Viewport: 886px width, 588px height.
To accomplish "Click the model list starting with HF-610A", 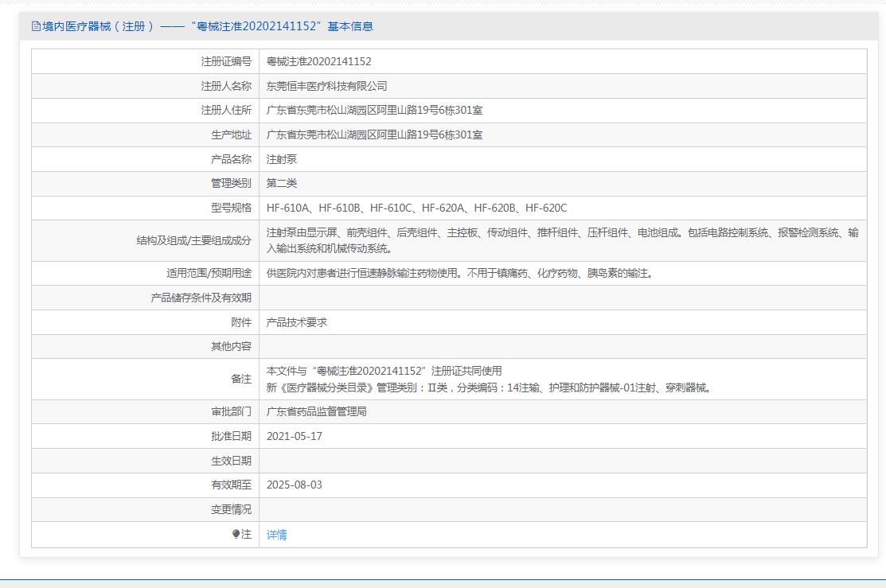I will tap(416, 208).
